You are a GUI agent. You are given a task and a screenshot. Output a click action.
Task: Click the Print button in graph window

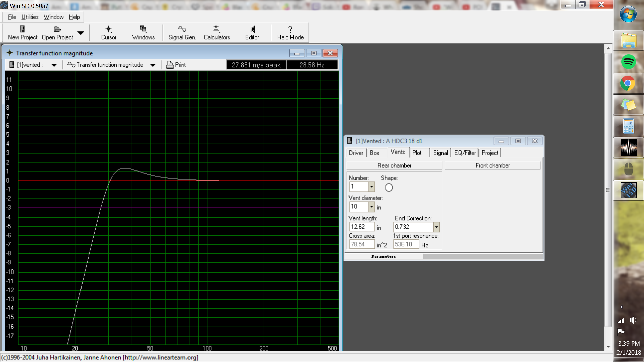point(176,65)
